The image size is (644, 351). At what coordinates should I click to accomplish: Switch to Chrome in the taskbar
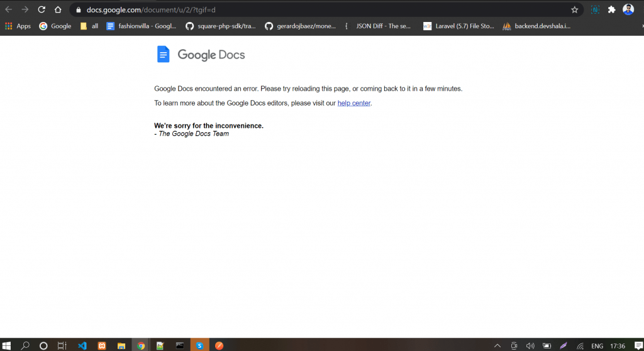141,346
